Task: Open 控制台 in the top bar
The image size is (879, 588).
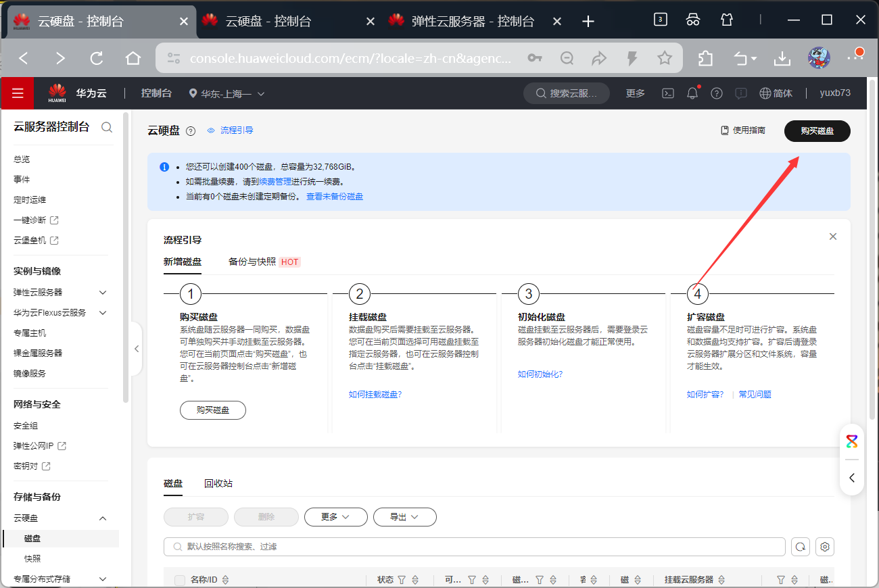Action: [156, 93]
